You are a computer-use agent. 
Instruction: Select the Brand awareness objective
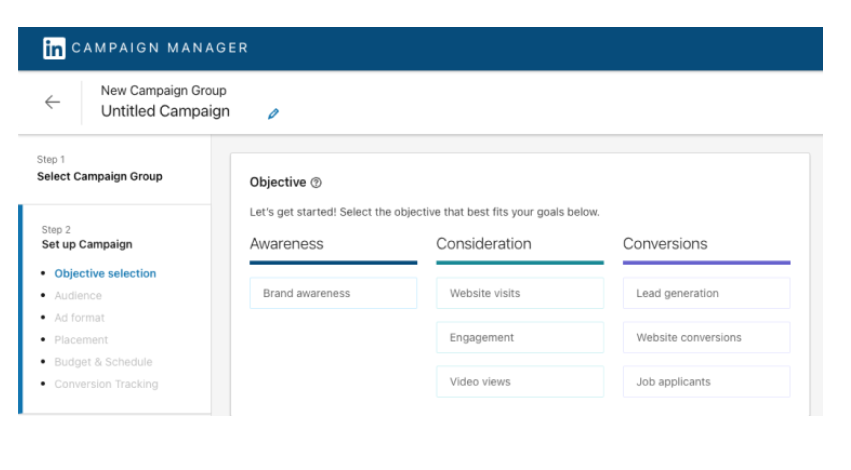pyautogui.click(x=333, y=293)
